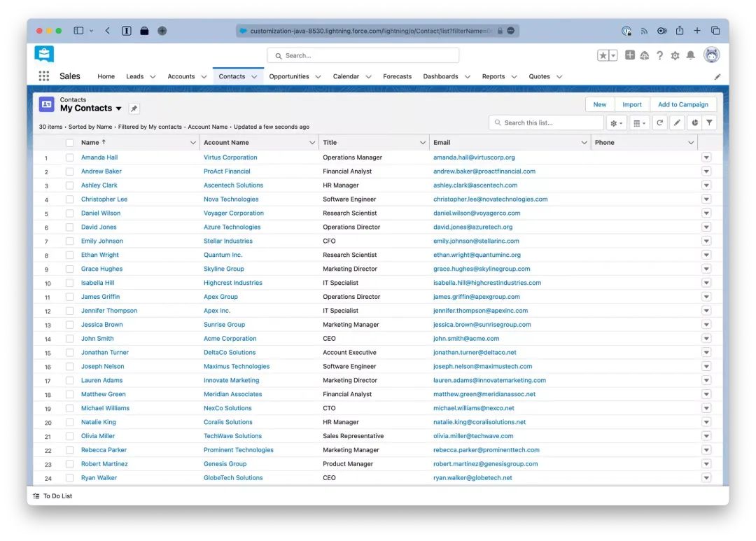Image resolution: width=756 pixels, height=541 pixels.
Task: Expand the Leads tab chevron menu
Action: coord(153,77)
